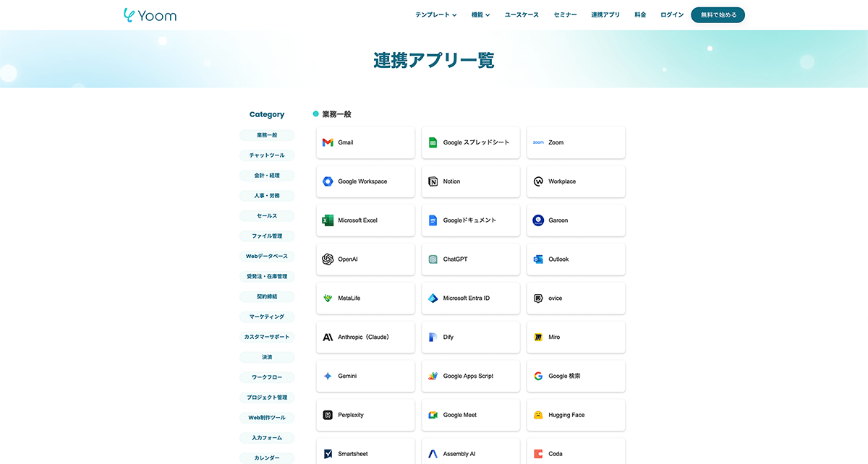
Task: Open the Miro integration card
Action: pos(576,337)
